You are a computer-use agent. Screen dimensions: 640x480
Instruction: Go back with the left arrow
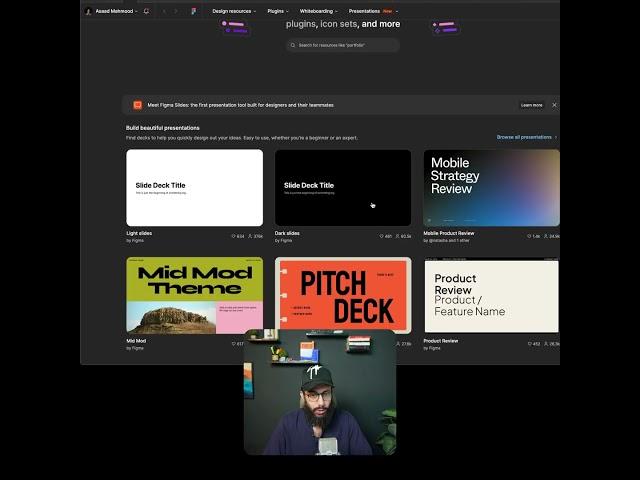point(164,11)
